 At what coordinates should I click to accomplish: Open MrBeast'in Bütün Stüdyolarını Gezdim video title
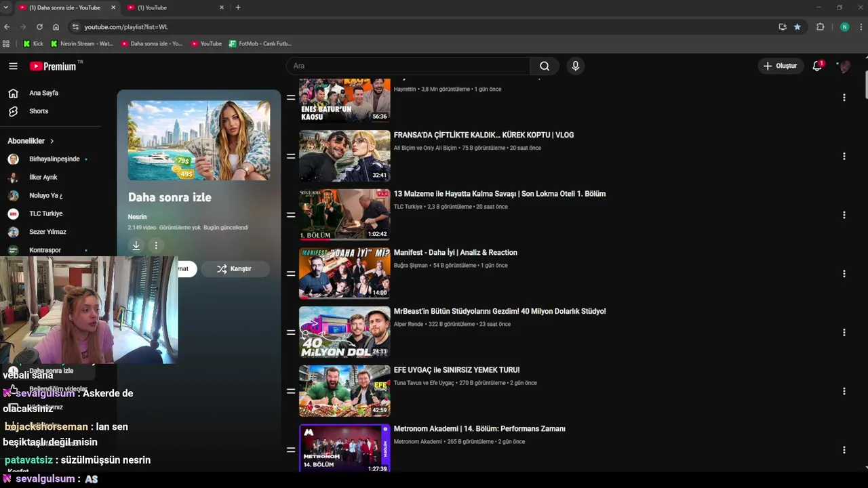(x=500, y=312)
